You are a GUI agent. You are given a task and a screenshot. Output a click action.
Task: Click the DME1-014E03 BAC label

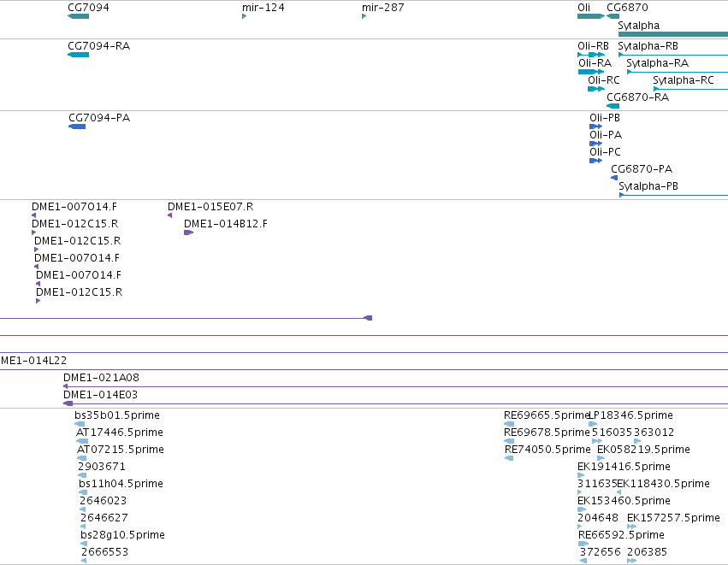(x=100, y=395)
